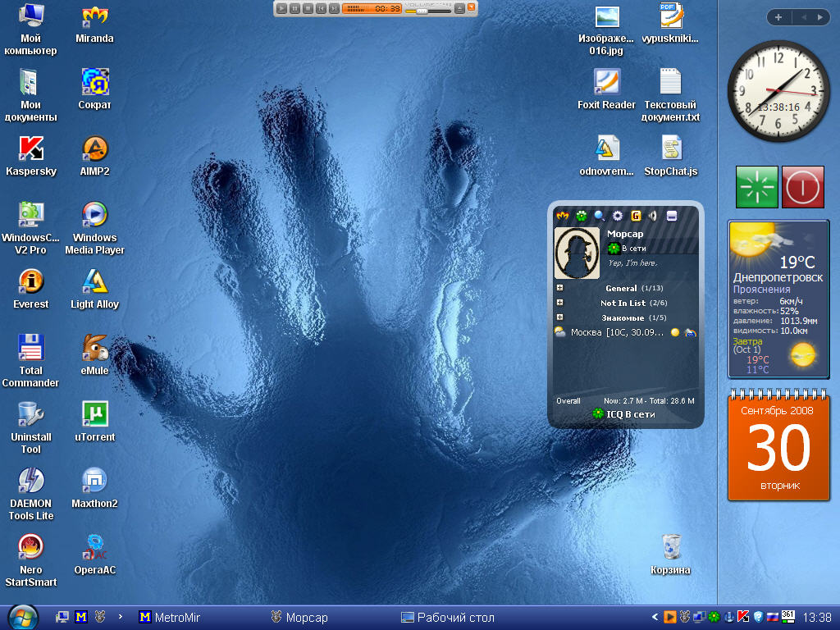Click the green restart sidebar button

[757, 187]
